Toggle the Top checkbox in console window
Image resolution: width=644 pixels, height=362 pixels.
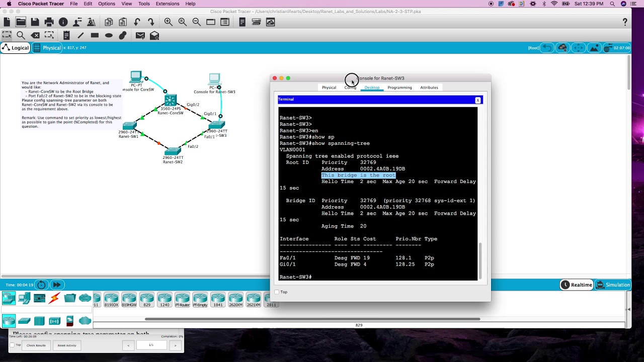pyautogui.click(x=277, y=292)
